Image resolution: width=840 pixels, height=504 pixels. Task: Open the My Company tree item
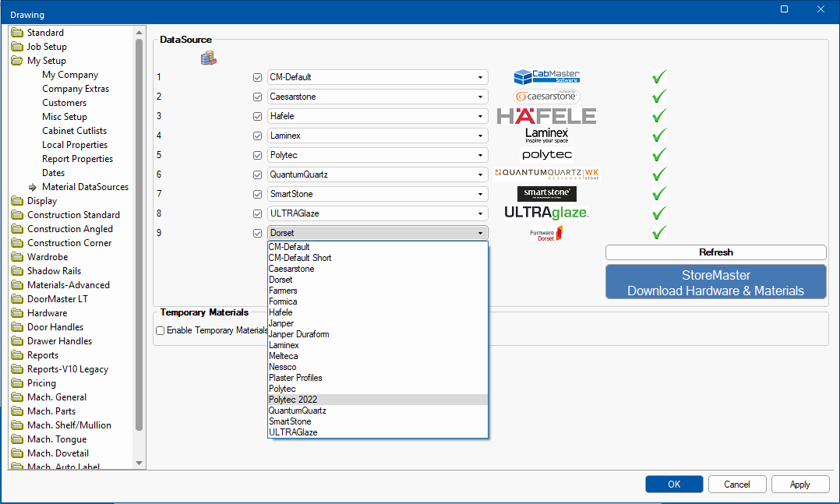70,75
